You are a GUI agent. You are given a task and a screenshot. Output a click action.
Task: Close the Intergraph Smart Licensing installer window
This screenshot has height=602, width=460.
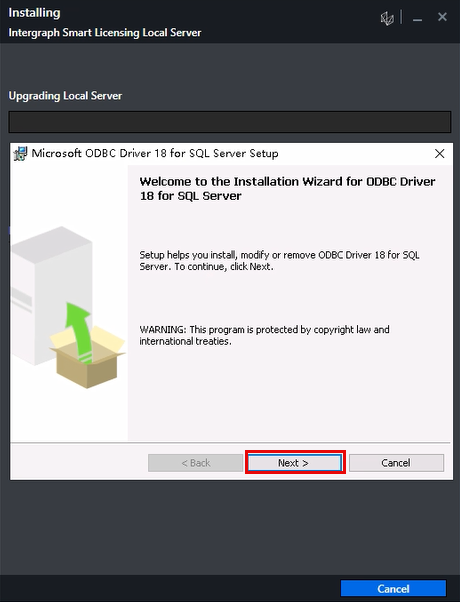tap(442, 17)
